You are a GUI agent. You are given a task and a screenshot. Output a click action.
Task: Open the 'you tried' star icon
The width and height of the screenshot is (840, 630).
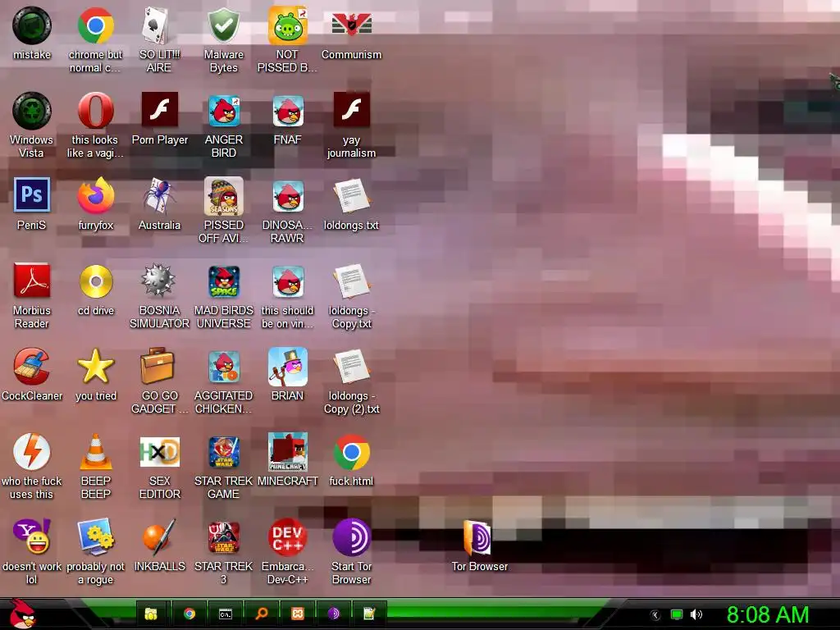click(95, 367)
